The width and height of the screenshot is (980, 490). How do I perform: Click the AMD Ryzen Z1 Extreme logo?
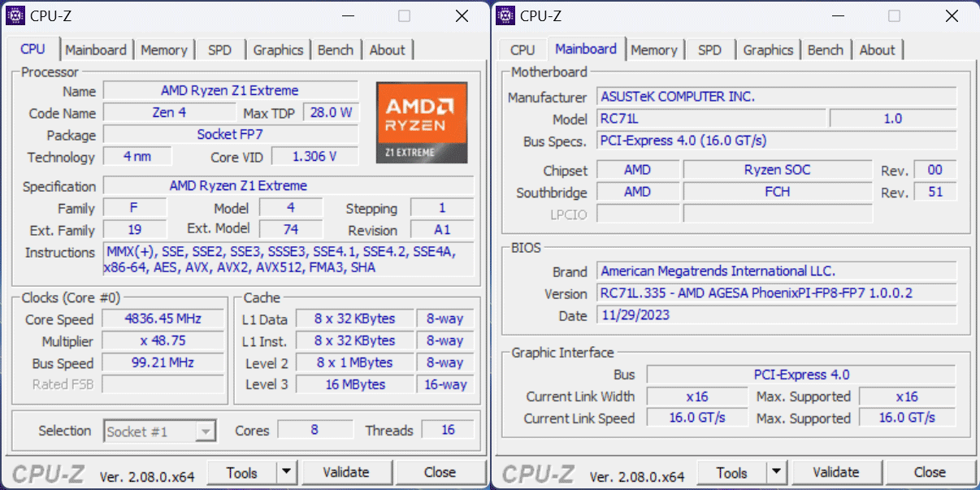pos(421,122)
